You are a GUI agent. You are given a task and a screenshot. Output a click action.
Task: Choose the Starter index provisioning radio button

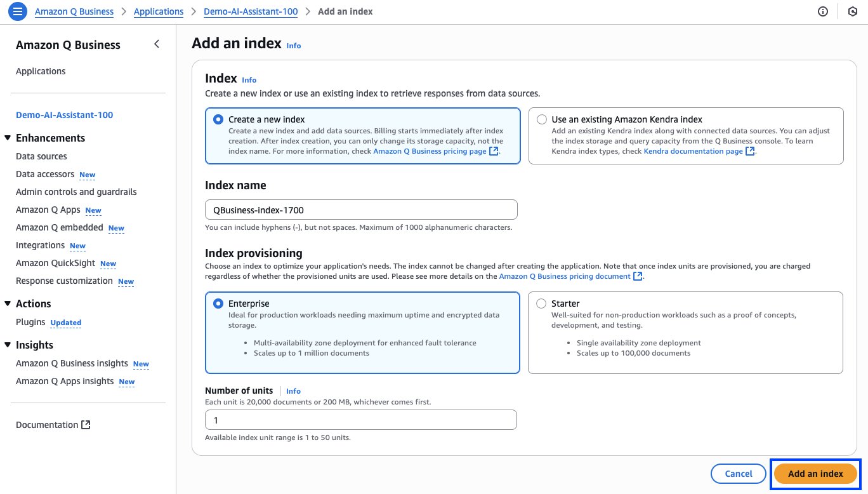[x=541, y=304]
